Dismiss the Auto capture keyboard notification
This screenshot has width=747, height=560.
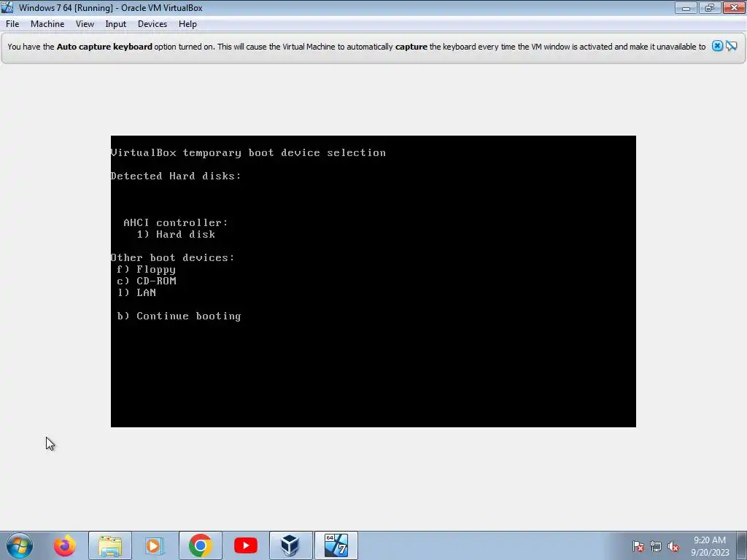pos(717,46)
